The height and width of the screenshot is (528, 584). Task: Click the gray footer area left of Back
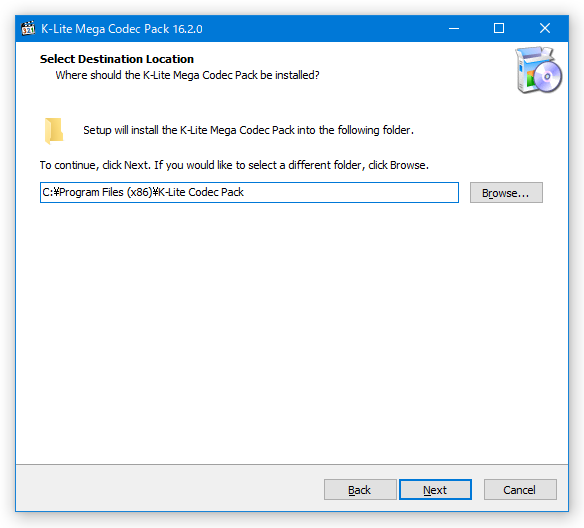coord(168,490)
